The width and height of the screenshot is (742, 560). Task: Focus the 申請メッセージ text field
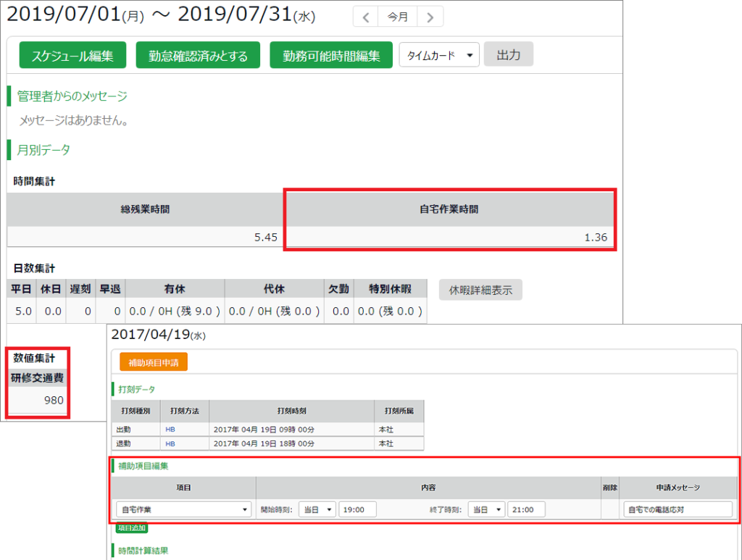pos(678,509)
